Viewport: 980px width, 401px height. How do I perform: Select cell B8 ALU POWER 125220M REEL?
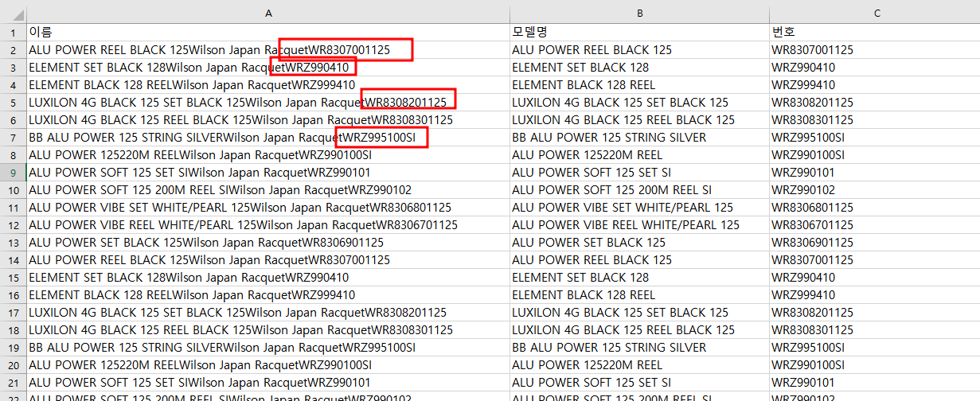pos(639,155)
